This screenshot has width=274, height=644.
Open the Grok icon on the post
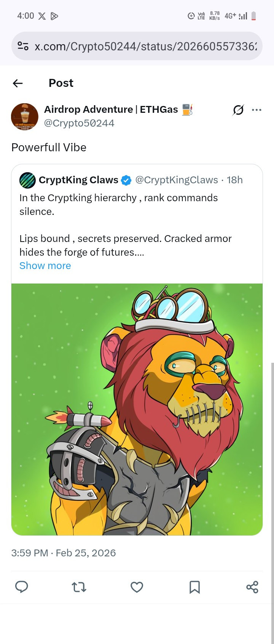click(238, 110)
